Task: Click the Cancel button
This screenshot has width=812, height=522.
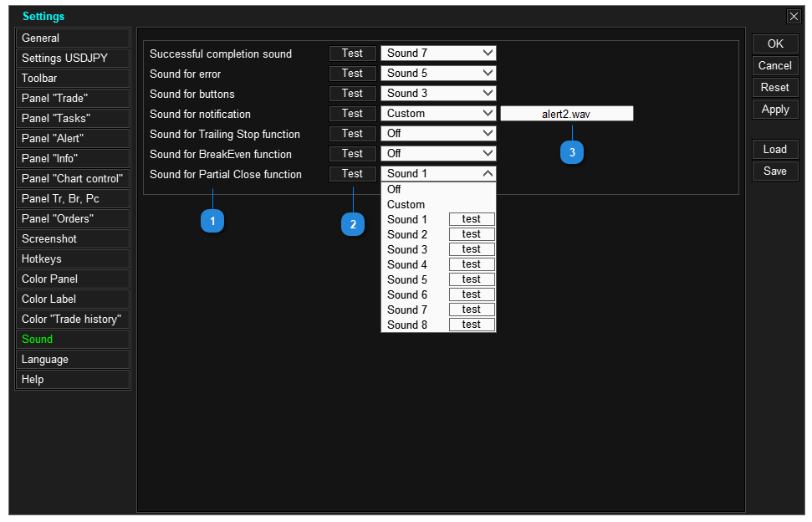Action: point(775,66)
